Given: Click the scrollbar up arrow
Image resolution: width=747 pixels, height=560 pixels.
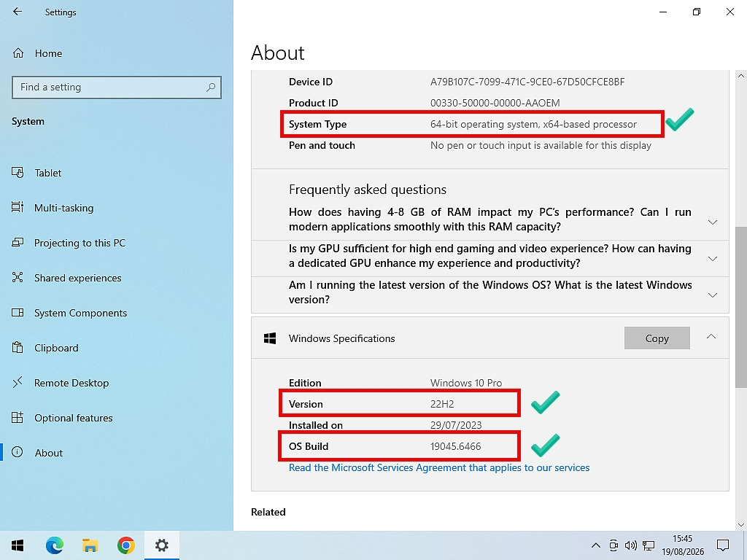Looking at the screenshot, I should point(741,76).
